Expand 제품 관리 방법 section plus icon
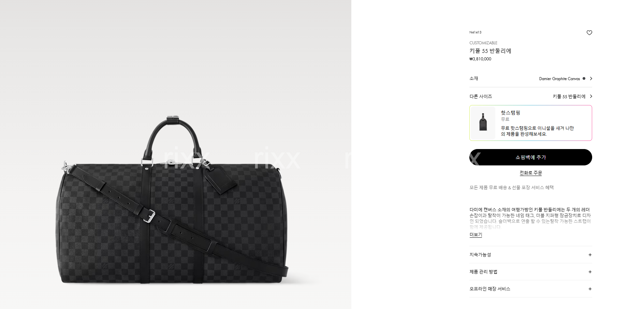The image size is (644, 309). [x=590, y=272]
